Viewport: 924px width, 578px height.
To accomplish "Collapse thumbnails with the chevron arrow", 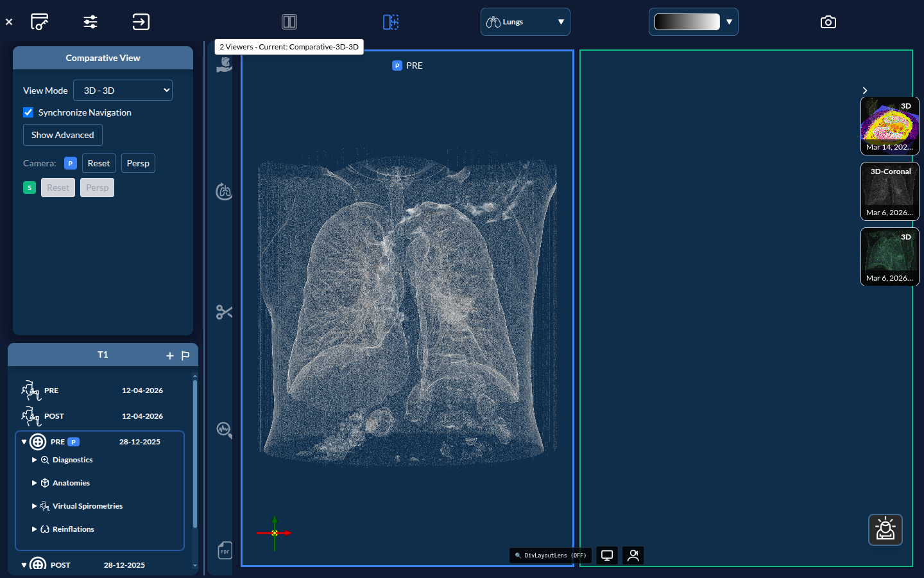I will tap(865, 91).
